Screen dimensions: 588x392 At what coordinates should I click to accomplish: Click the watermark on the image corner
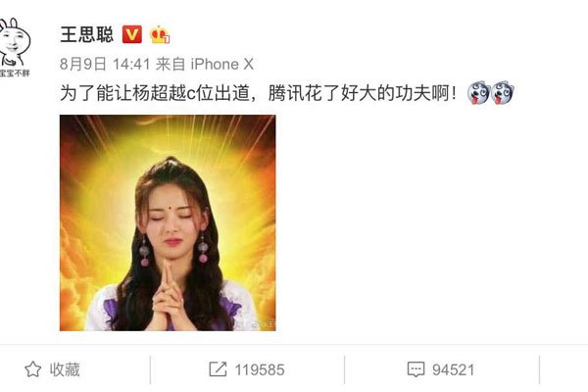[x=264, y=324]
